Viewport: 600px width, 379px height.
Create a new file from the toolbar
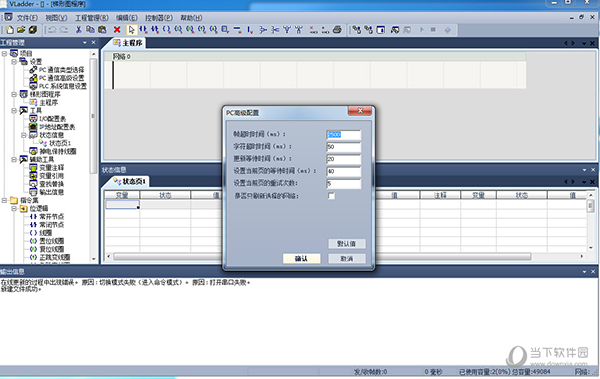(10, 30)
